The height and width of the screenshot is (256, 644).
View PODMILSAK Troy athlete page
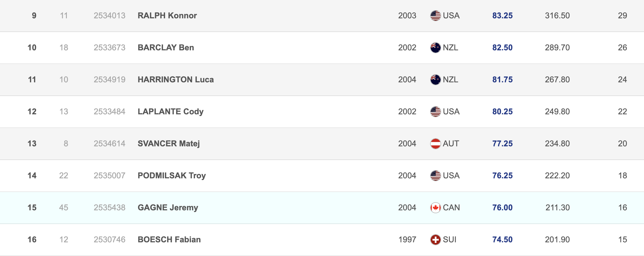coord(171,176)
